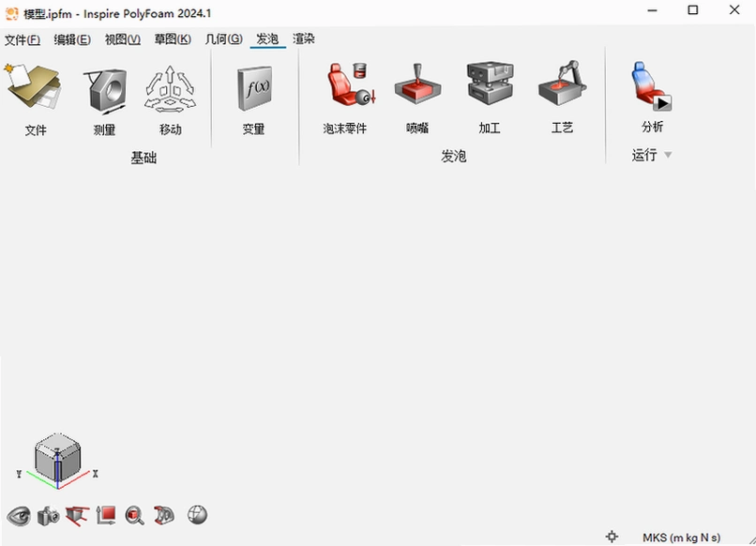
Task: Click the red square axis-view icon
Action: [x=106, y=516]
